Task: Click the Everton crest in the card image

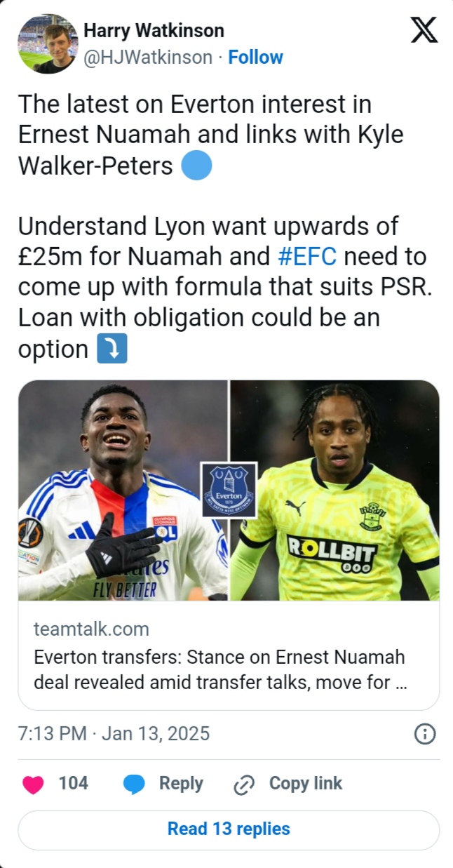Action: tap(229, 489)
